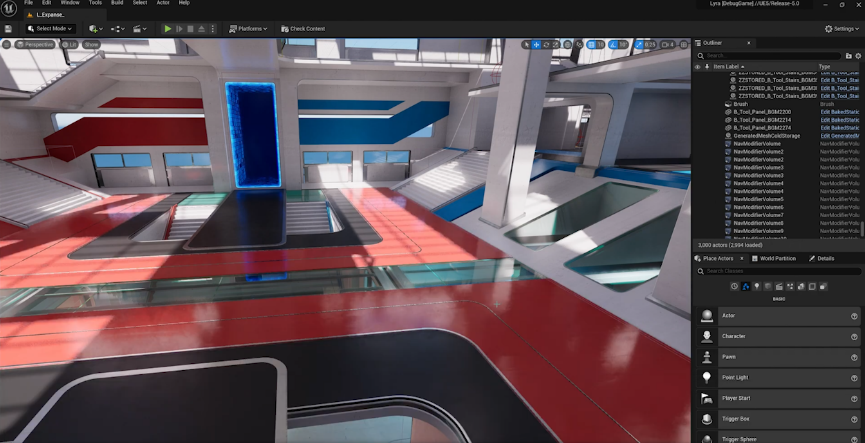Click the Edit GeneratedM link in the Type column
Image resolution: width=865 pixels, height=443 pixels.
(x=840, y=136)
